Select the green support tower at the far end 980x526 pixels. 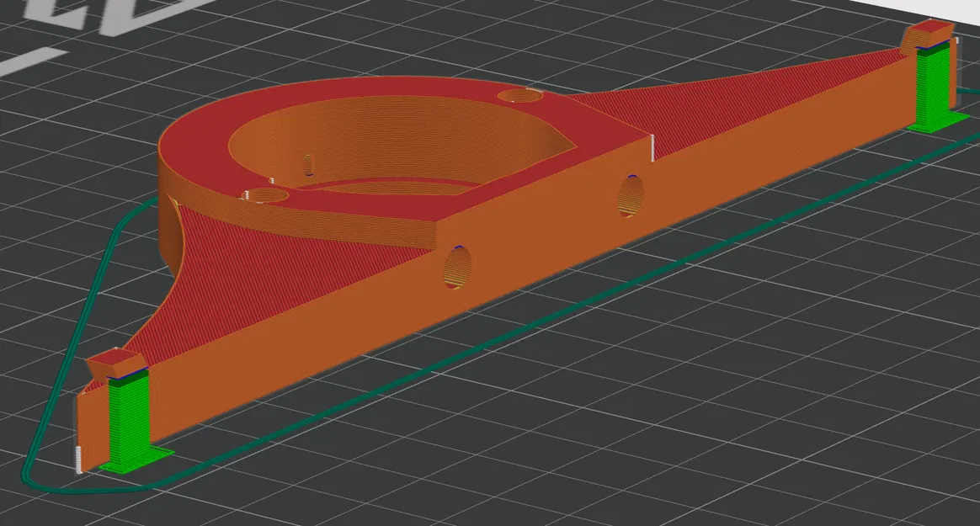(x=933, y=88)
